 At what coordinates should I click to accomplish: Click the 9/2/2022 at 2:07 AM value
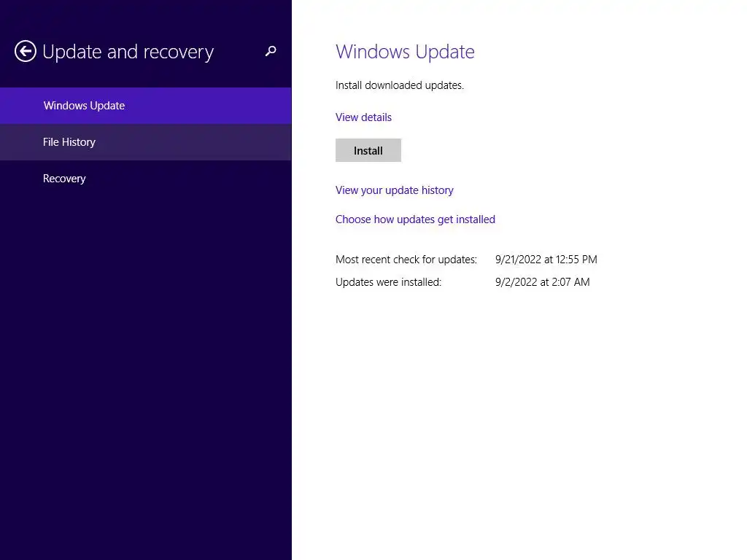[x=542, y=282]
